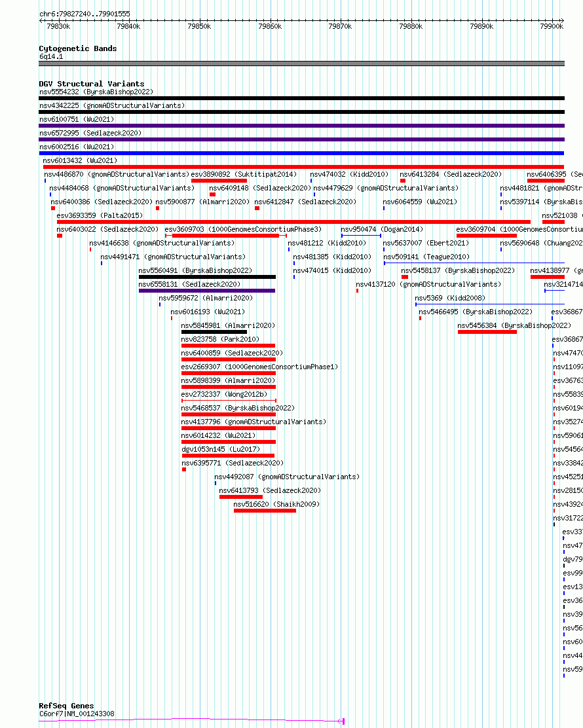The image size is (583, 728).
Task: Click nsv6400859 (Sedlazeck2020) label
Action: [x=232, y=353]
